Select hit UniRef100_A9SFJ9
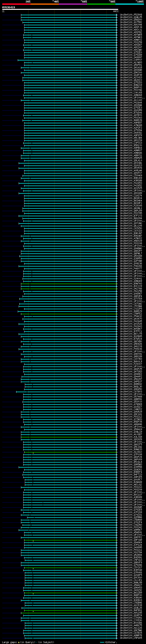The width and height of the screenshot is (146, 644). click(x=131, y=27)
